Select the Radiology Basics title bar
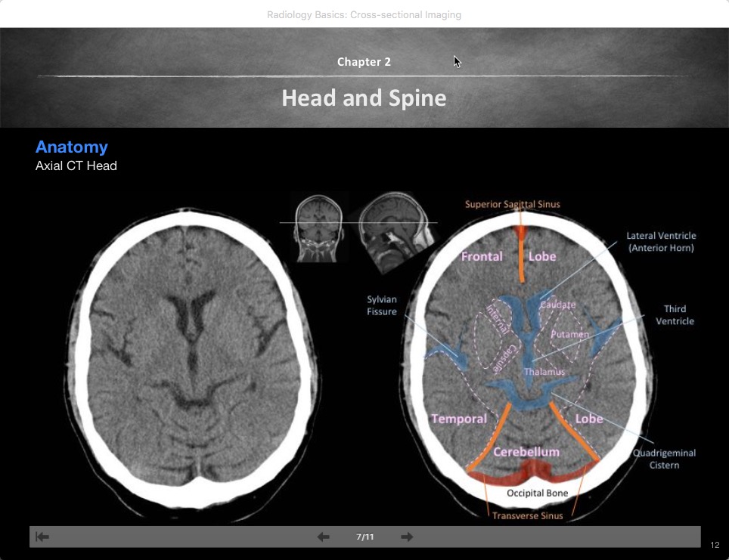This screenshot has width=729, height=560. [x=364, y=14]
